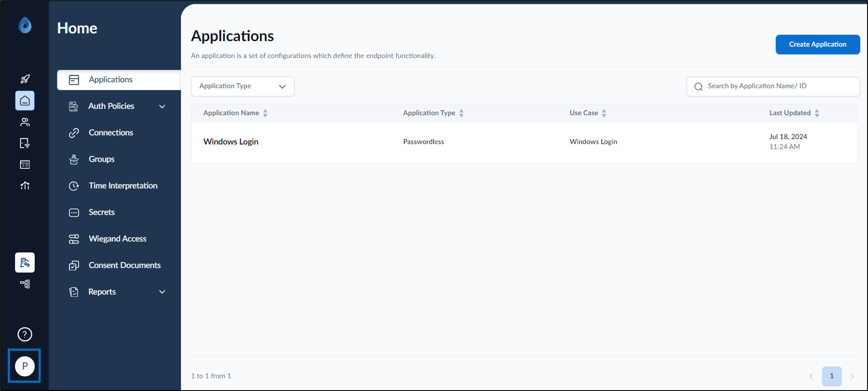The width and height of the screenshot is (868, 391).
Task: Open the profile avatar labeled P
Action: [25, 366]
